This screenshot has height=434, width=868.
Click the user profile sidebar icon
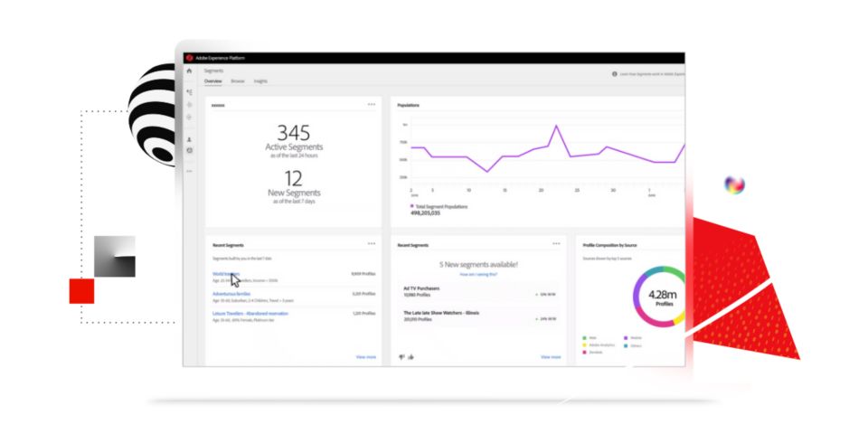(x=189, y=139)
